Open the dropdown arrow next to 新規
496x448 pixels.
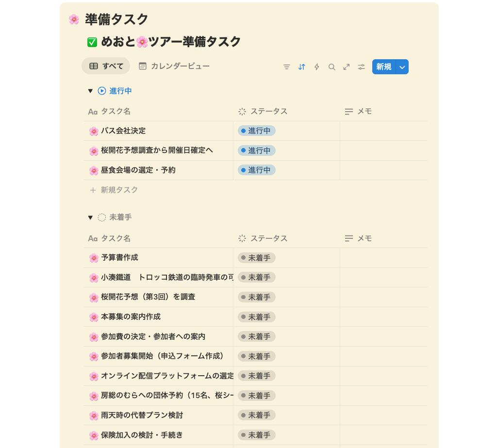tap(403, 66)
